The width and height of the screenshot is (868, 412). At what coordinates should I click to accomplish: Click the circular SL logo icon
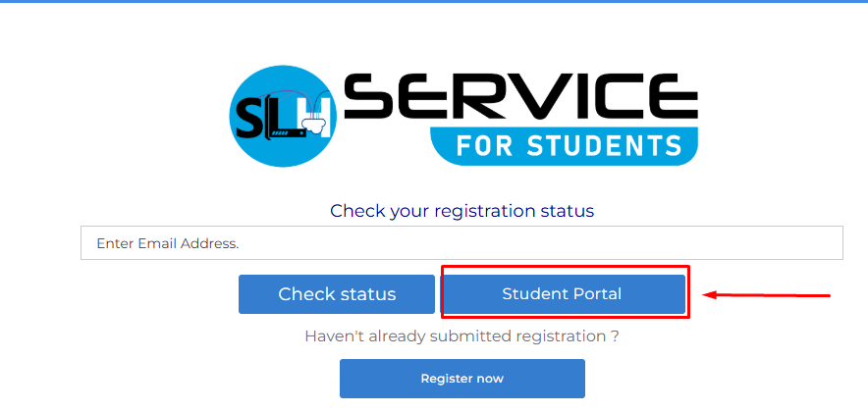pos(283,118)
